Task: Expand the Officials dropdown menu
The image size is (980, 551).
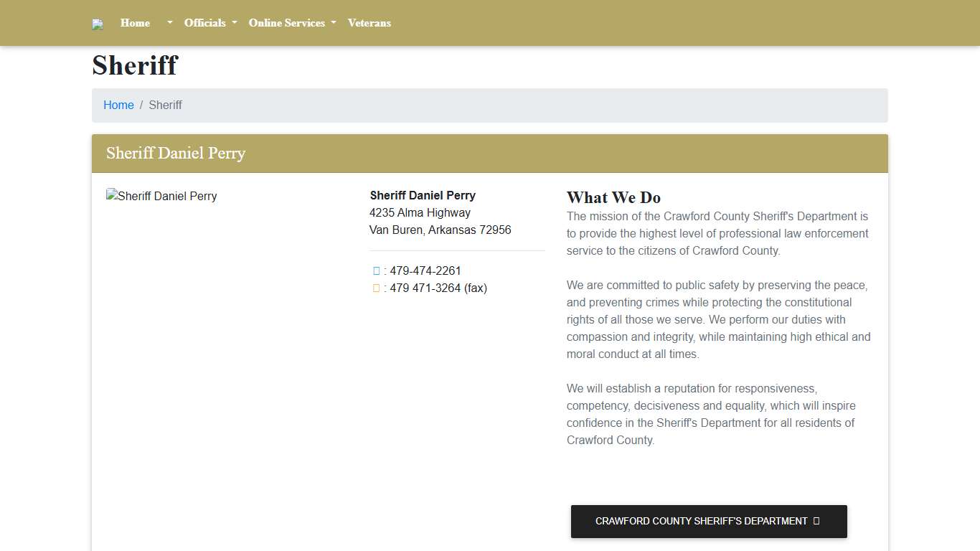Action: 210,23
